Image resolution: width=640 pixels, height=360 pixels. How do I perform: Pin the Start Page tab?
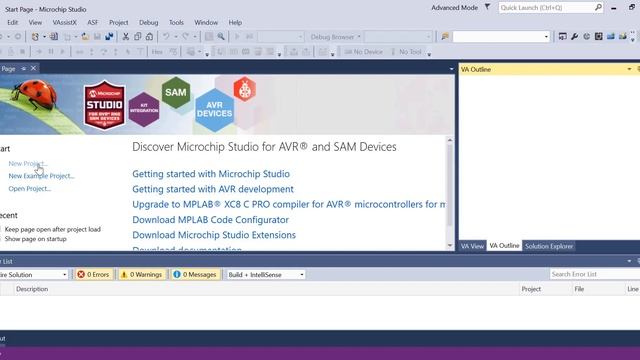24,69
